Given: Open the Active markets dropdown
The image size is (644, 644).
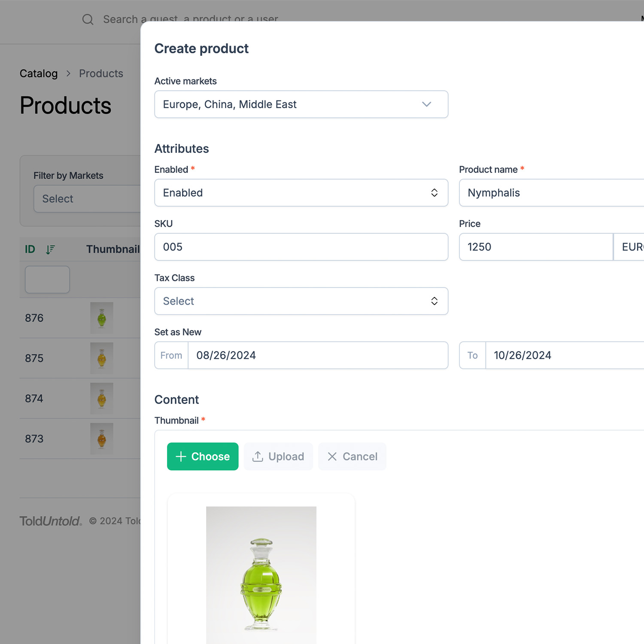Looking at the screenshot, I should [x=301, y=104].
